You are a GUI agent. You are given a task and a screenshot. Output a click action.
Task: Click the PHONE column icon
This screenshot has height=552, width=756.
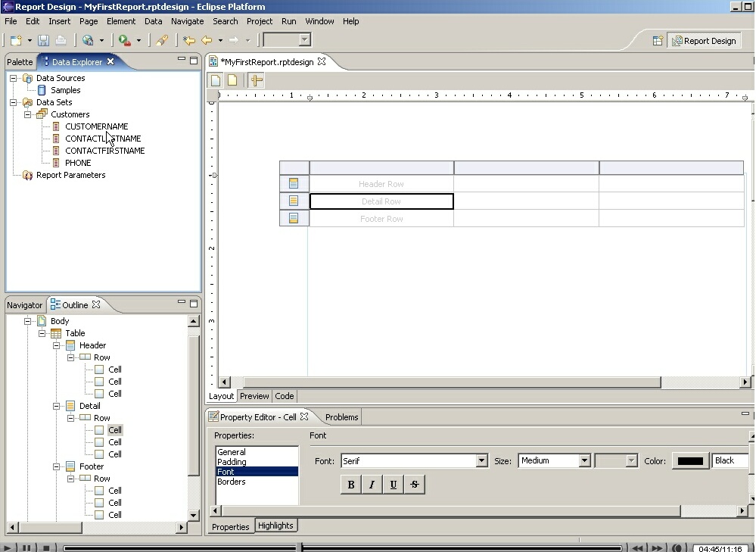[56, 163]
